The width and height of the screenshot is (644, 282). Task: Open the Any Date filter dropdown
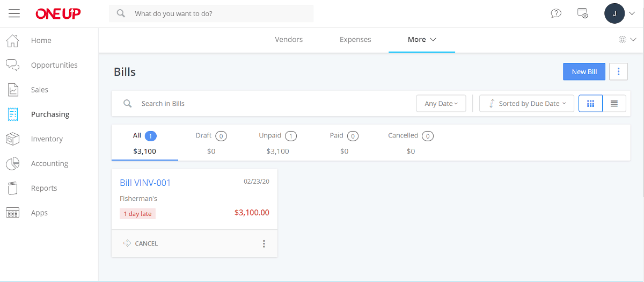point(441,104)
